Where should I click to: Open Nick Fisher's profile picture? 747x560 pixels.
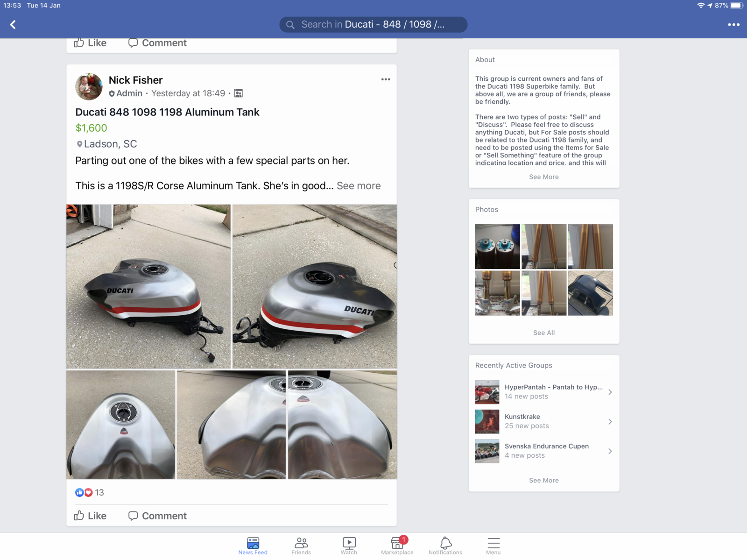[89, 86]
